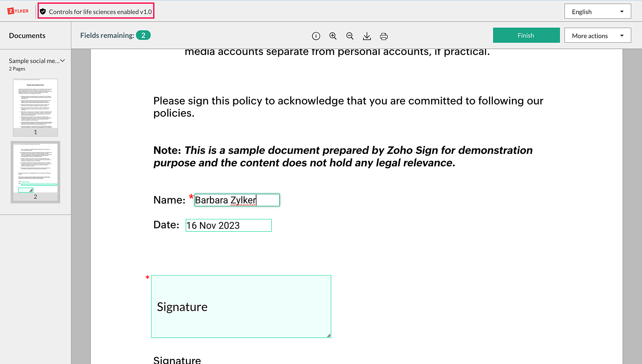This screenshot has width=642, height=364.
Task: Click the Signature box to sign
Action: point(241,306)
